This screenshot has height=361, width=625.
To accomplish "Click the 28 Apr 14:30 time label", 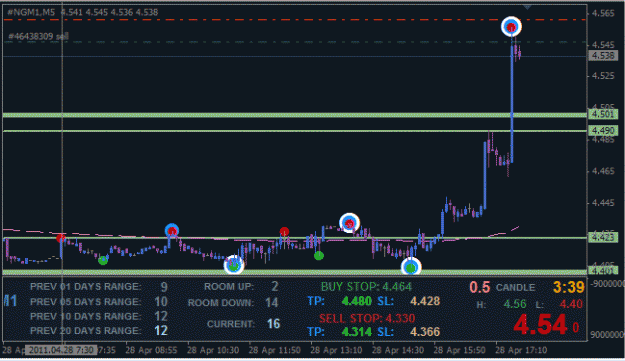I will pos(398,350).
